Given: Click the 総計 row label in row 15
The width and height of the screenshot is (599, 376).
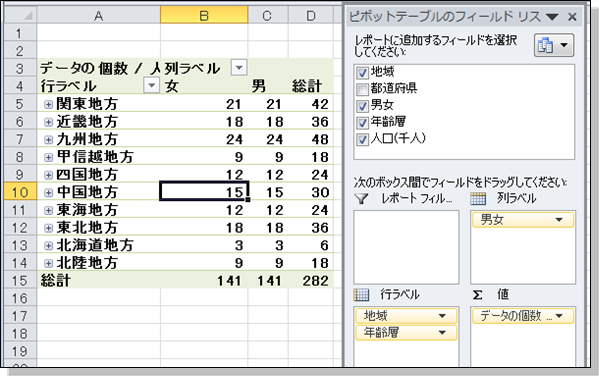Looking at the screenshot, I should (x=99, y=280).
